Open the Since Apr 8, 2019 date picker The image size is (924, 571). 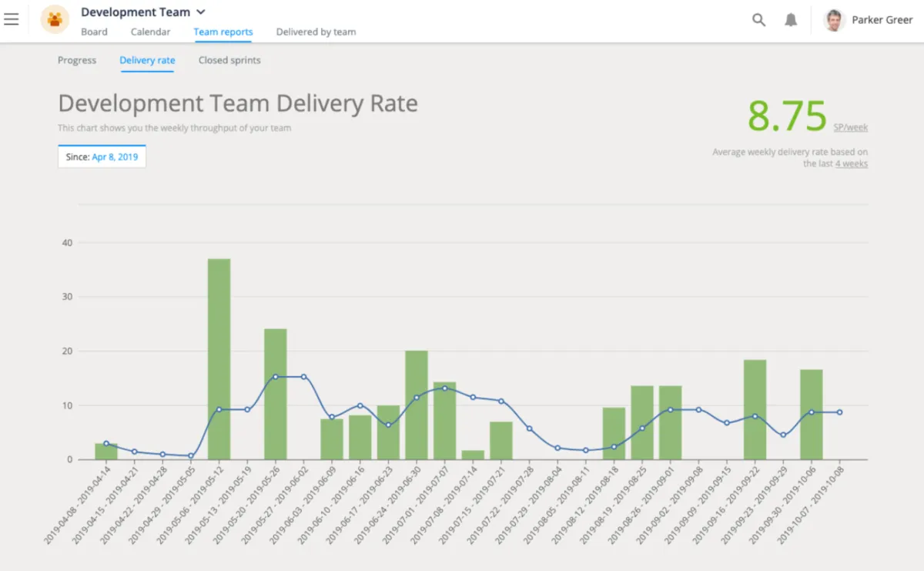point(102,156)
